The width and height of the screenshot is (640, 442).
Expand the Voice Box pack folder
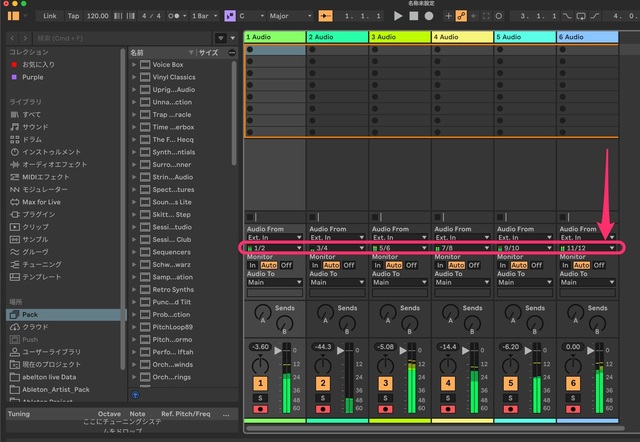(136, 65)
